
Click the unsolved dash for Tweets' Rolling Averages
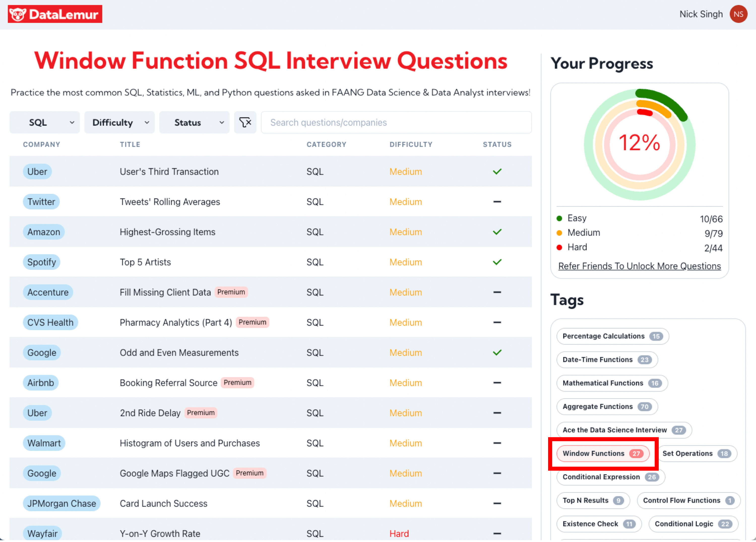coord(497,202)
